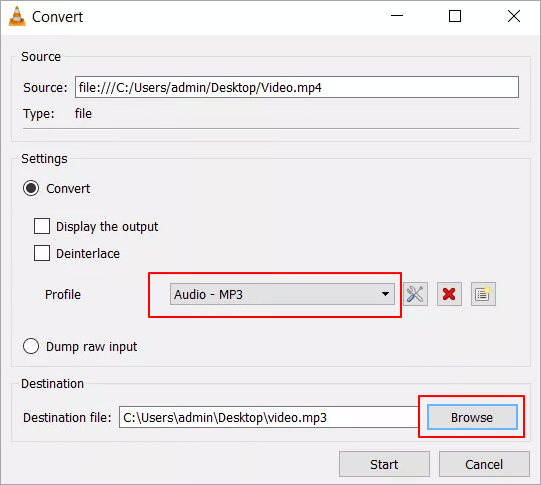Select the Convert radio button
The image size is (541, 485).
click(31, 188)
